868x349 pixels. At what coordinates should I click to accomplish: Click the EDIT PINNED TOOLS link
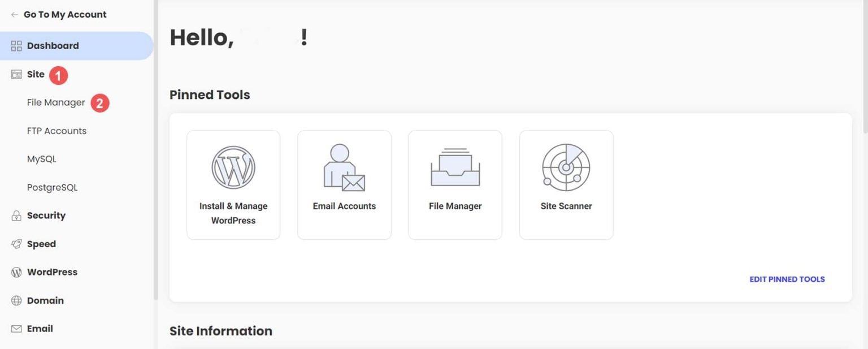click(x=787, y=279)
